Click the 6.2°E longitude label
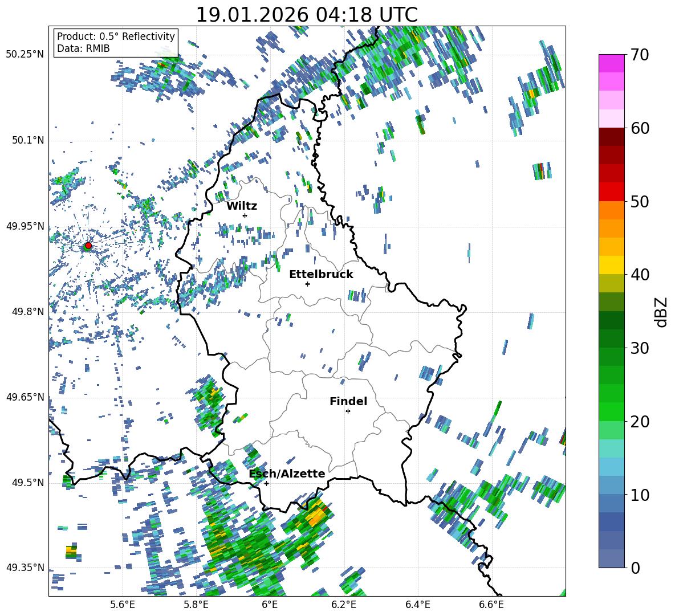The height and width of the screenshot is (616, 675). click(x=344, y=605)
